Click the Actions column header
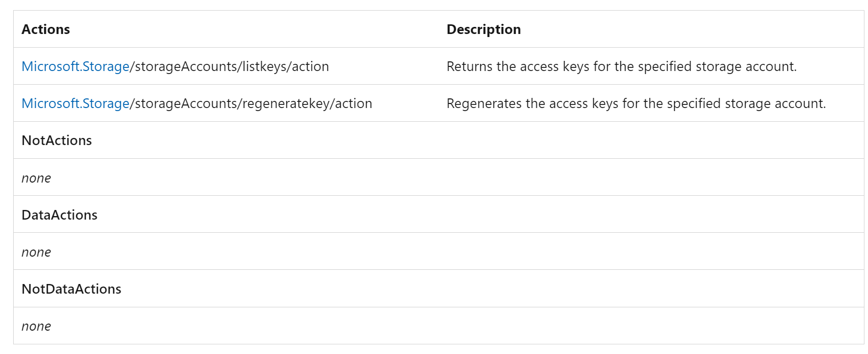Image resolution: width=868 pixels, height=354 pixels. [x=46, y=29]
